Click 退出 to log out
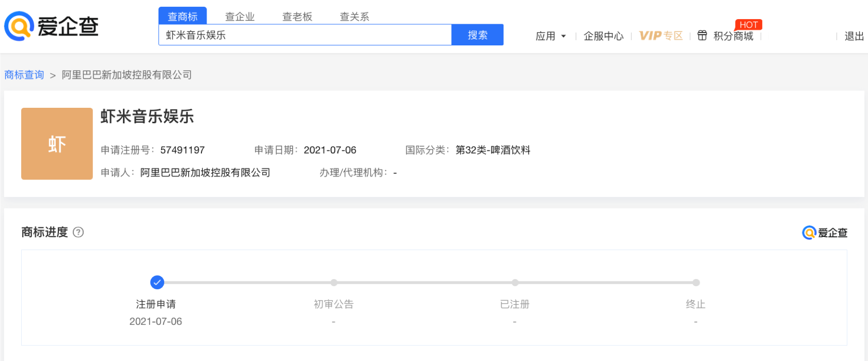 pyautogui.click(x=854, y=36)
